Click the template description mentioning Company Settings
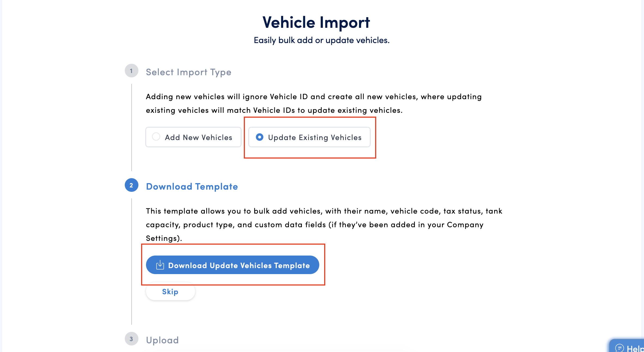 tap(324, 225)
